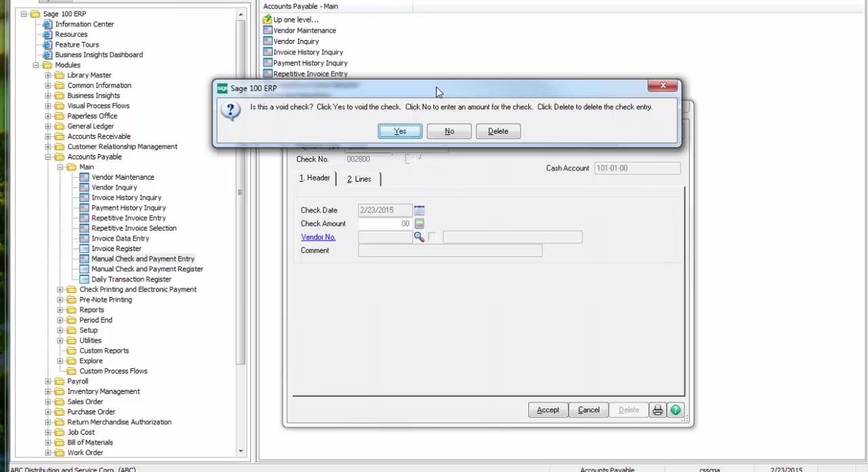This screenshot has height=472, width=868.
Task: Click the Feature Tours globe icon
Action: pos(47,45)
